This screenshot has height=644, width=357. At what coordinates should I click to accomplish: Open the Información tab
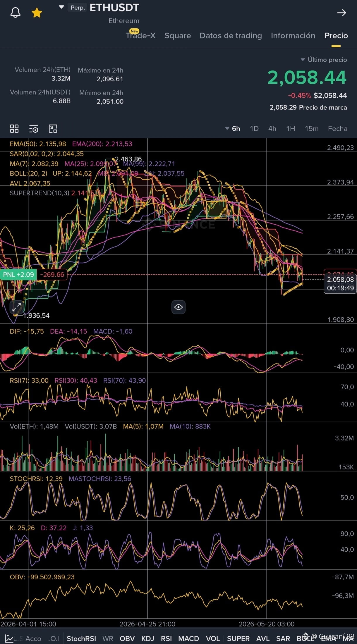(293, 36)
